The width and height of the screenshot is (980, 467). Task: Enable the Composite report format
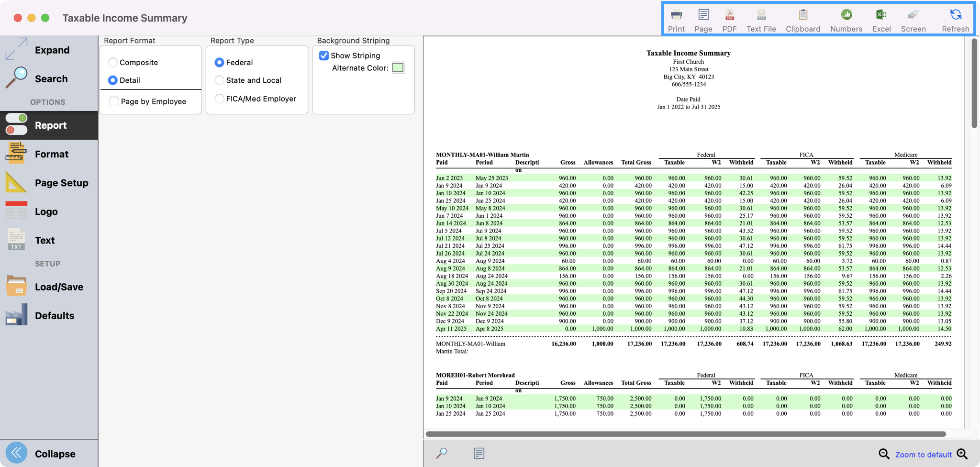point(113,62)
